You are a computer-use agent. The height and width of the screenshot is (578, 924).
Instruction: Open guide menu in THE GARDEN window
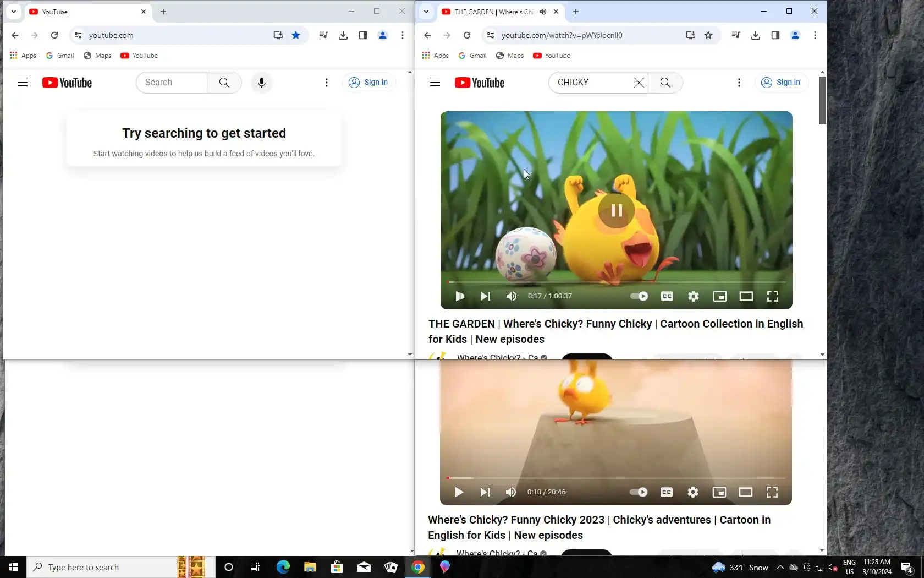click(435, 83)
